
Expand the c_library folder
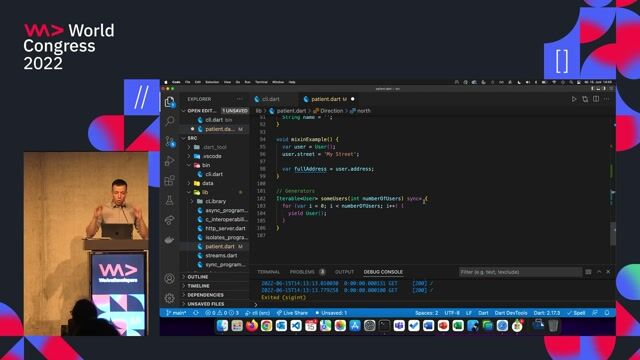216,201
